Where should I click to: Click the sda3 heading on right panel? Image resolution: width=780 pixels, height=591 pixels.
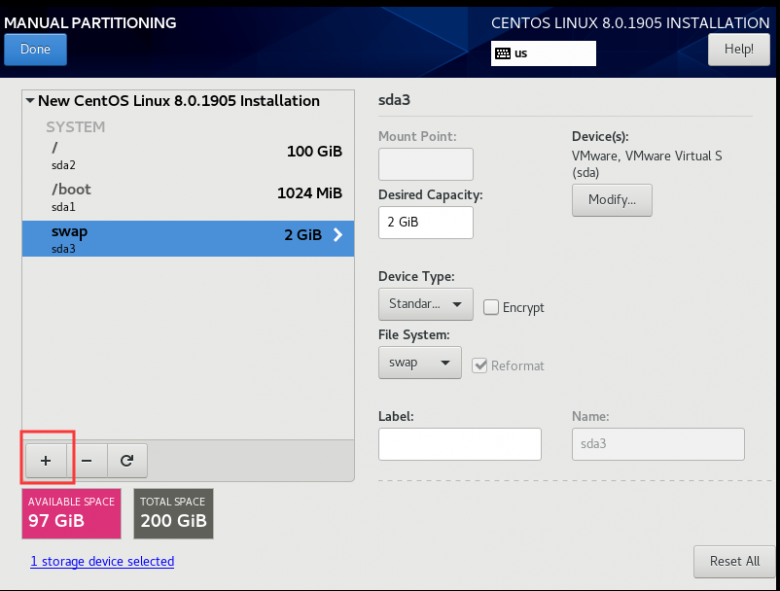pyautogui.click(x=394, y=100)
